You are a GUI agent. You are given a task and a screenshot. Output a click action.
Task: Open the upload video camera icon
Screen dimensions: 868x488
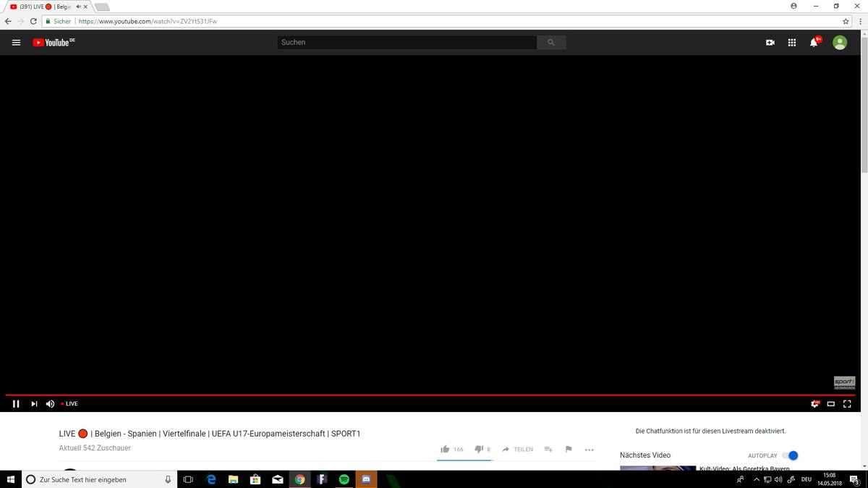tap(770, 43)
